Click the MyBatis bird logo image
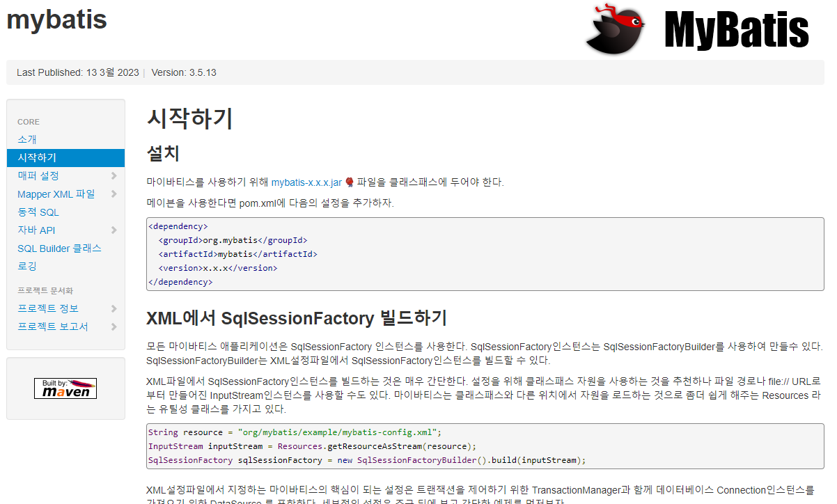This screenshot has height=504, width=837. pyautogui.click(x=698, y=28)
